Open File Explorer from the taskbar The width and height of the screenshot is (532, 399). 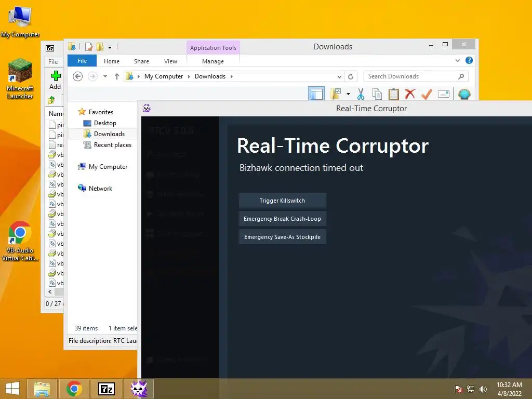(42, 389)
